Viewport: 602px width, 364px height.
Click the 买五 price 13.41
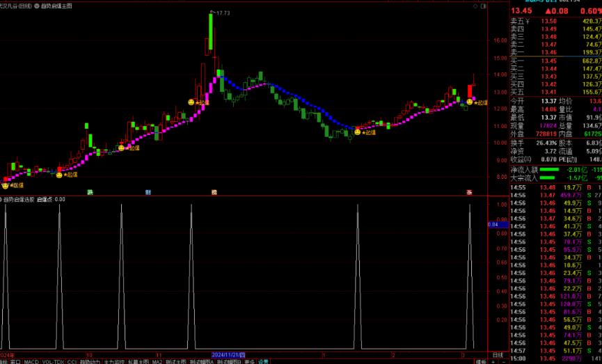(548, 92)
